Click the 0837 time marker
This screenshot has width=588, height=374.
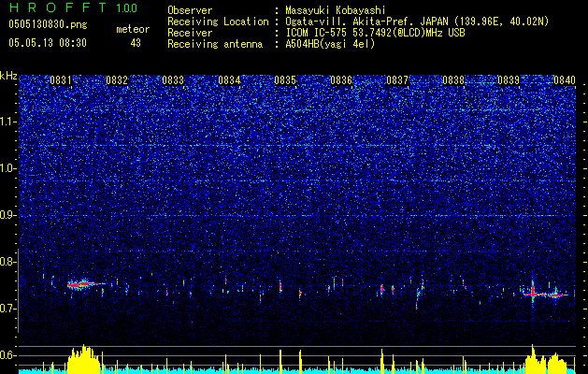click(x=397, y=80)
